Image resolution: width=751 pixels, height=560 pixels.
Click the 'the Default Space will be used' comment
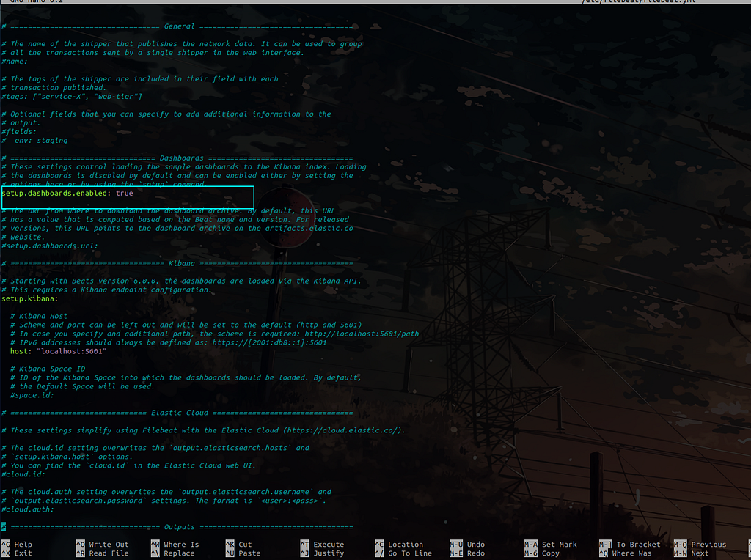[x=82, y=387]
